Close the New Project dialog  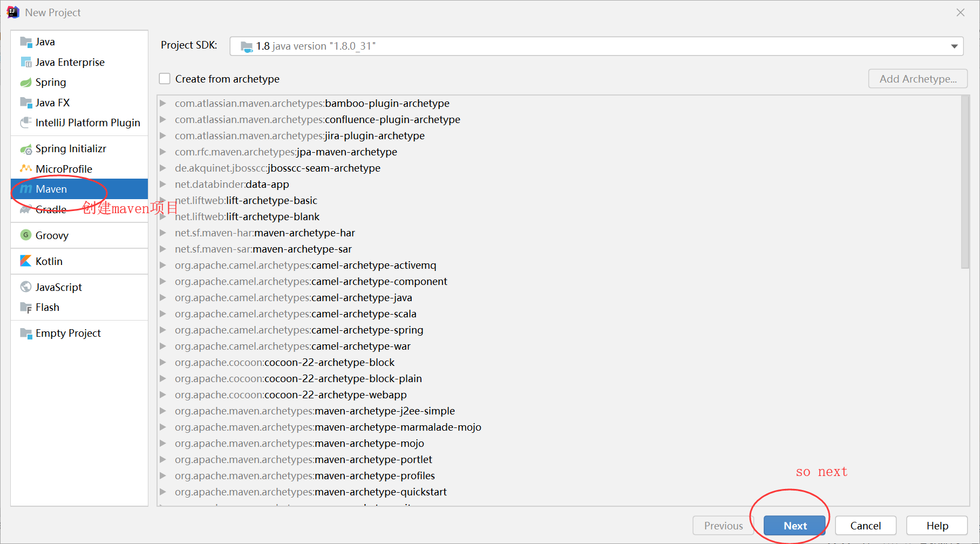click(x=961, y=12)
